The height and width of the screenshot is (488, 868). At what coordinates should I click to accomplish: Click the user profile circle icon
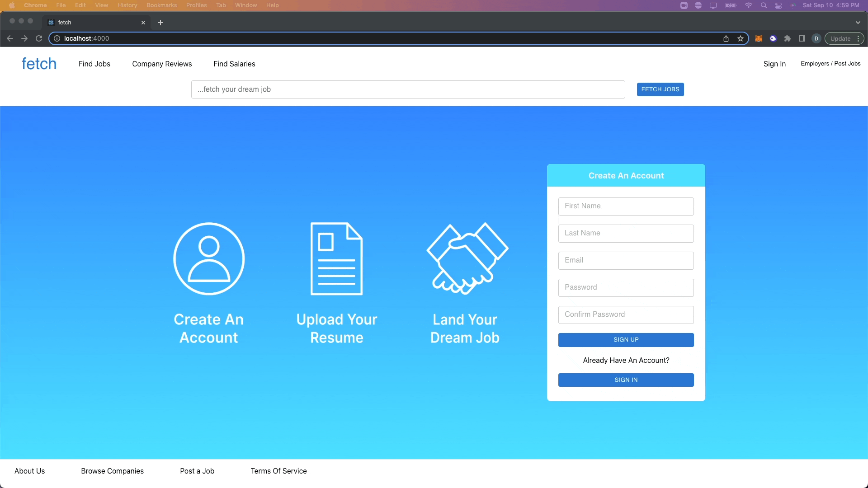(209, 258)
